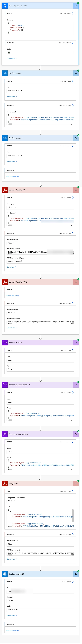82x644 pixels.
Task: Show raw outputs for Get file content
Action: coord(66,106)
